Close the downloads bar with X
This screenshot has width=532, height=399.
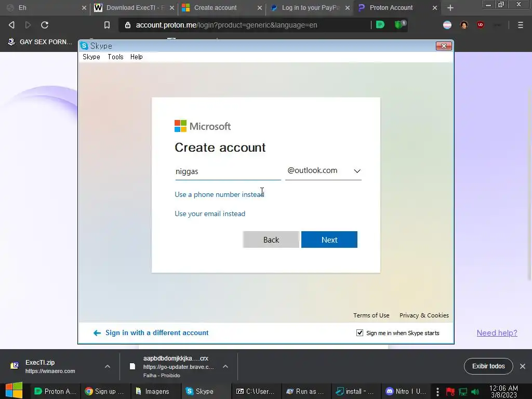point(523,366)
